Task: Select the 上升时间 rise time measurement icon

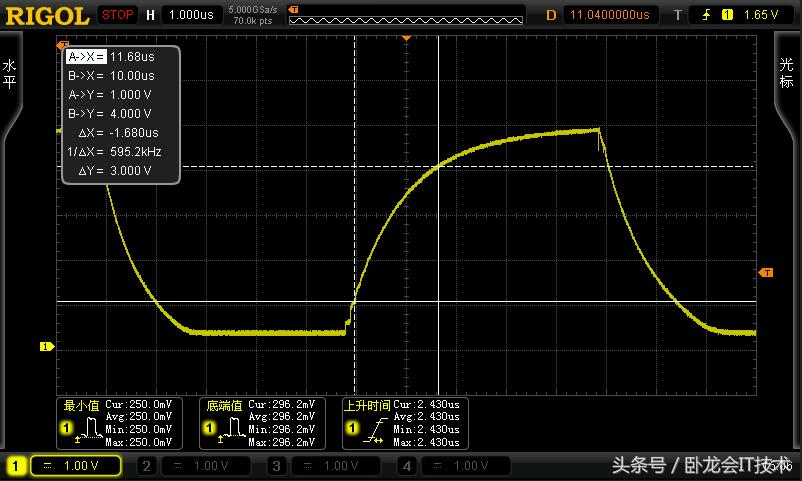Action: tap(370, 431)
